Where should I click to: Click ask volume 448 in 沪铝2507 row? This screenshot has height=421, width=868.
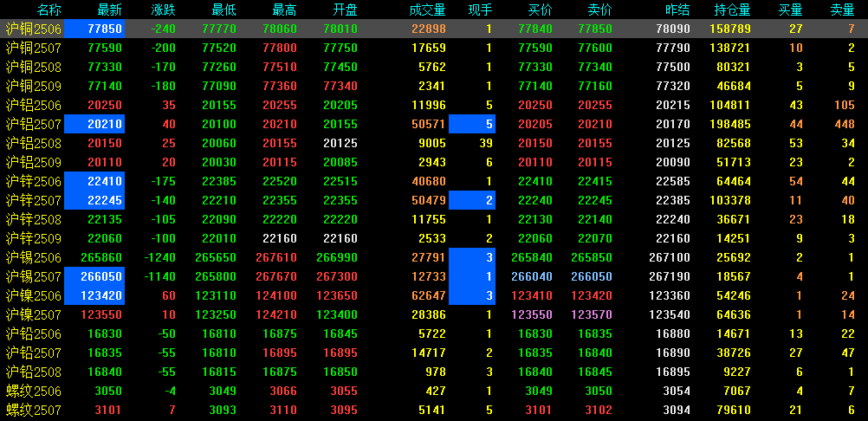[845, 125]
